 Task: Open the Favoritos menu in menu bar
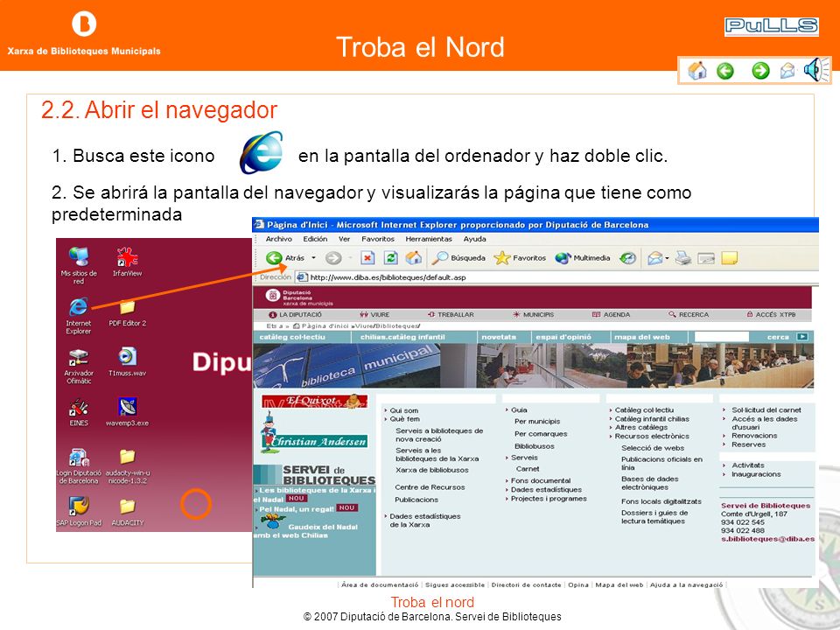pos(378,239)
